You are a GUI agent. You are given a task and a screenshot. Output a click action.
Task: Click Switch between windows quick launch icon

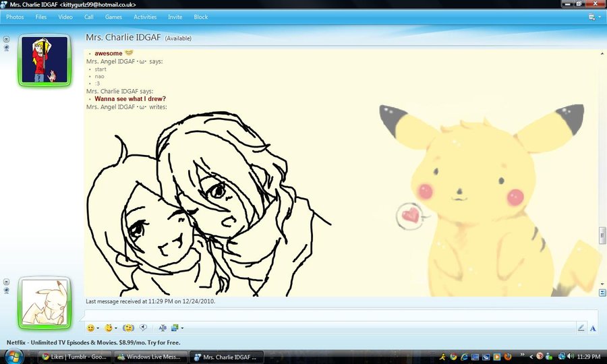486,357
